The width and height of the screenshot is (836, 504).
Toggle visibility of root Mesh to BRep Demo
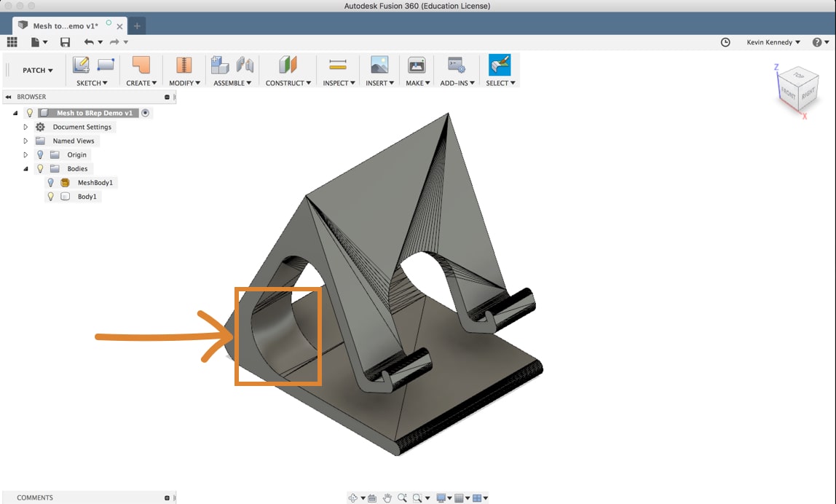[x=30, y=113]
